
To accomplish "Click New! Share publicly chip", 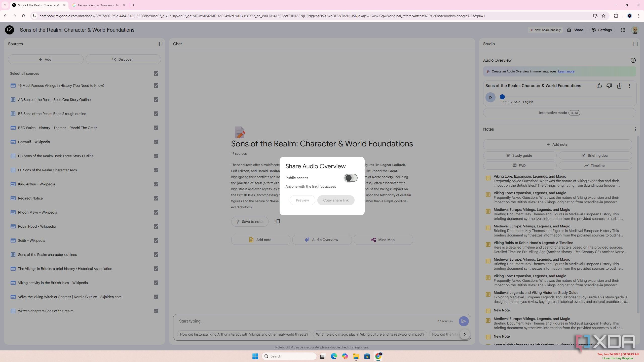I will click(x=545, y=30).
